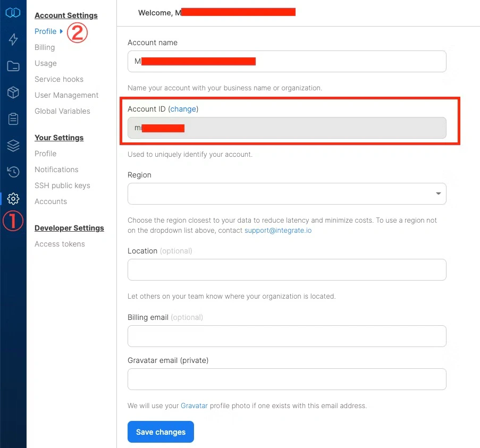
Task: Go to Billing settings
Action: click(45, 47)
